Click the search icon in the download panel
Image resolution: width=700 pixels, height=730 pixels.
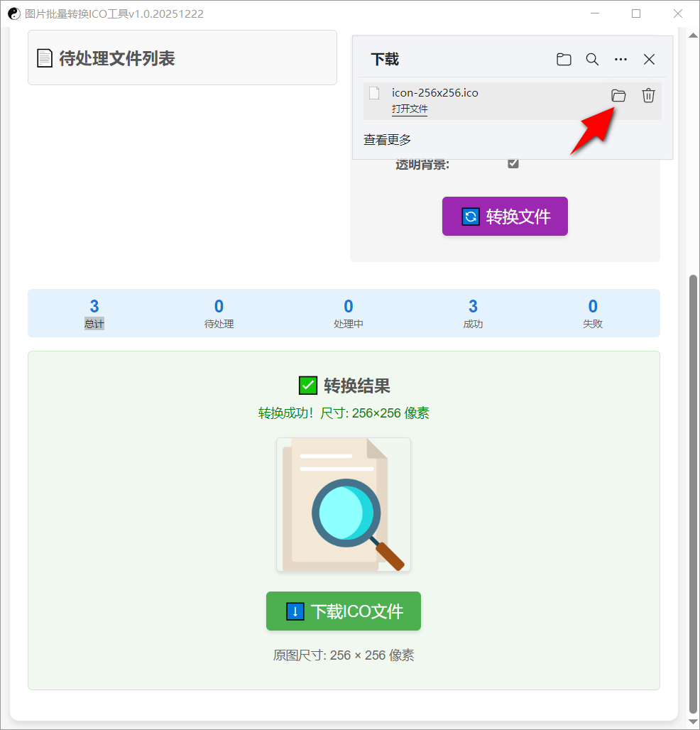pos(592,60)
